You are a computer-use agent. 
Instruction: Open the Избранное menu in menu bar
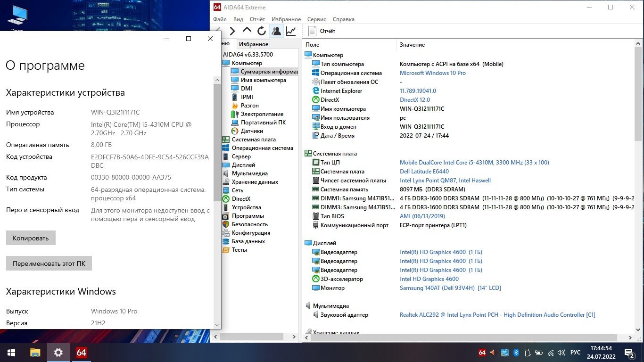[x=286, y=19]
